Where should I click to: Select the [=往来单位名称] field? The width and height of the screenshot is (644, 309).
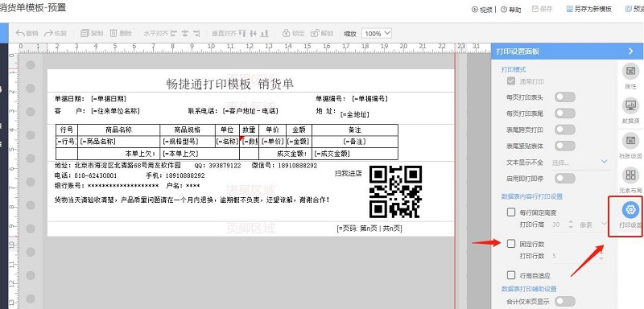116,111
